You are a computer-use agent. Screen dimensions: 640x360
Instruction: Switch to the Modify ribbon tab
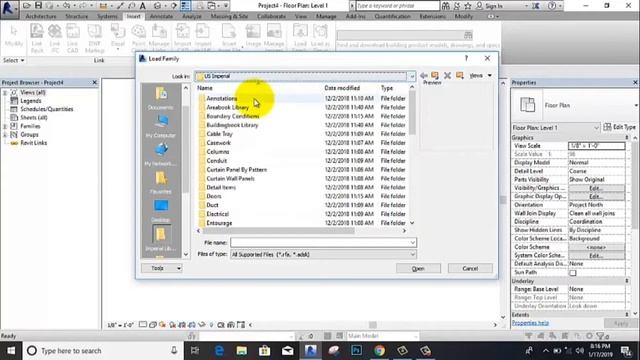pyautogui.click(x=464, y=16)
